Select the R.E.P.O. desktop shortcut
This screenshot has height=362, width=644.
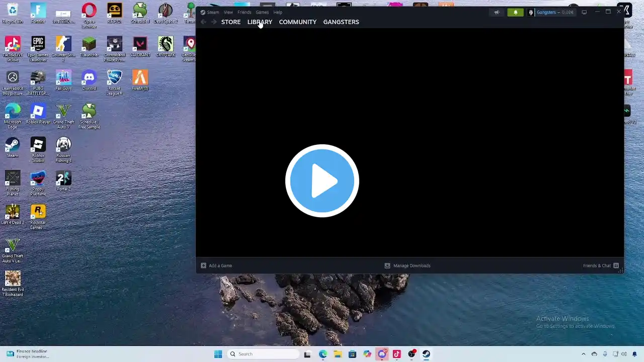click(x=114, y=14)
